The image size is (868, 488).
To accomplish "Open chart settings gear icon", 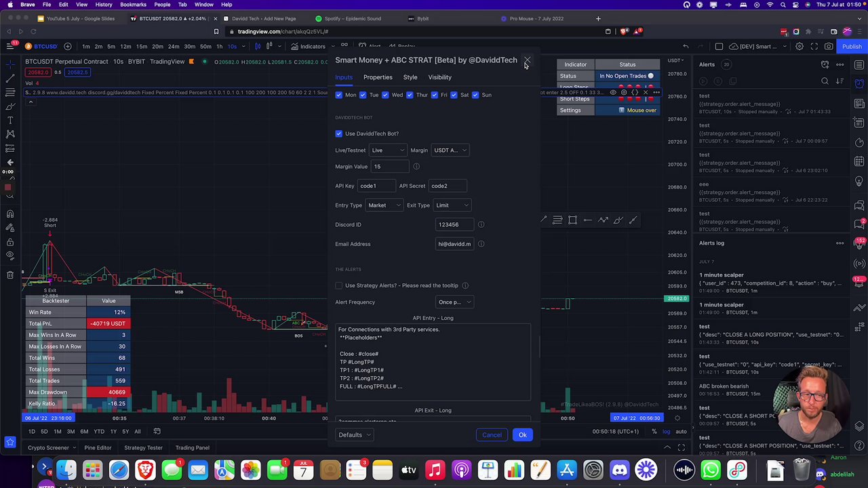I will pos(800,47).
